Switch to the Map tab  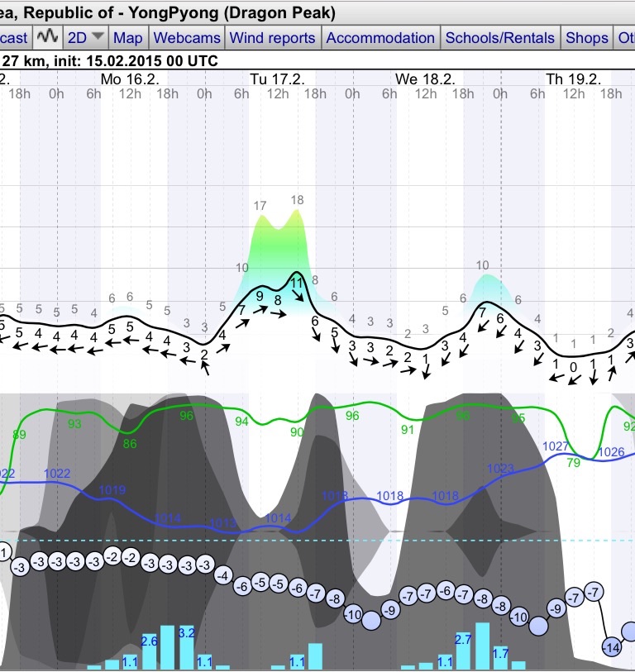click(128, 37)
